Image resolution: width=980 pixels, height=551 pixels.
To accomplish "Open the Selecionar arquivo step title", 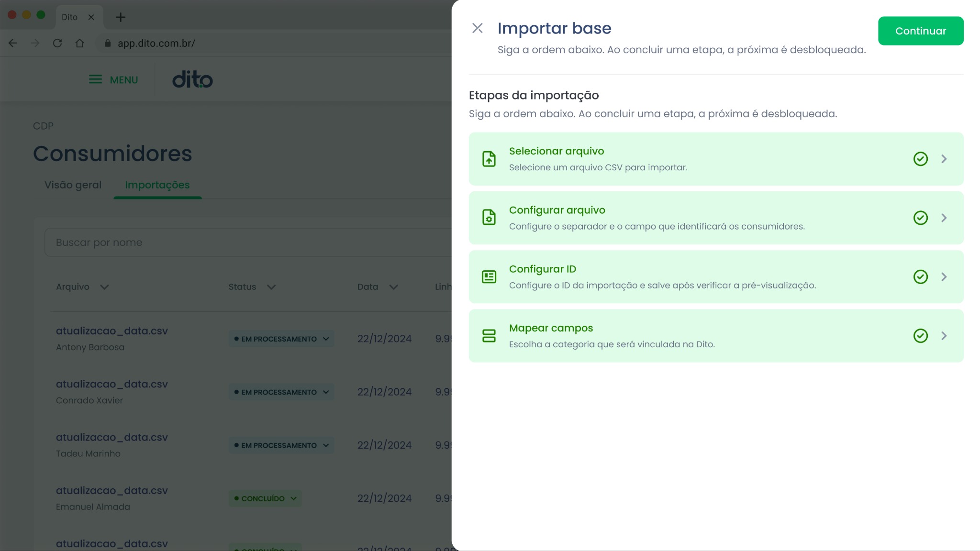I will [x=557, y=151].
